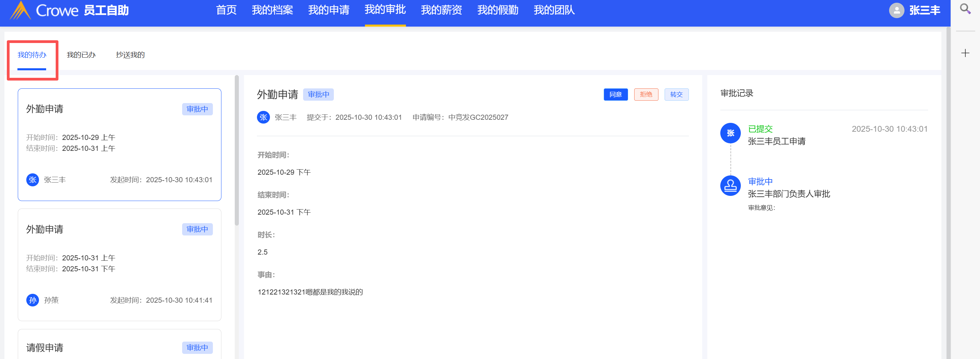
Task: Click the pending list scrollbar
Action: click(237, 150)
